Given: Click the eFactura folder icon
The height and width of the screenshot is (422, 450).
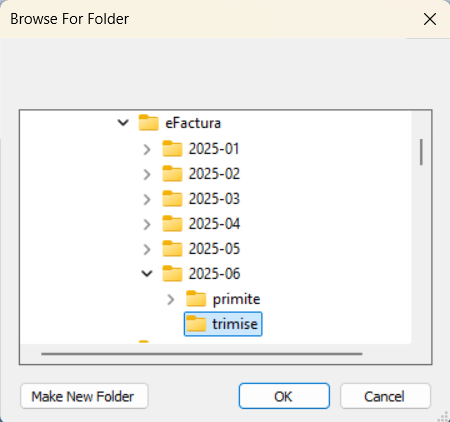Looking at the screenshot, I should pyautogui.click(x=148, y=123).
